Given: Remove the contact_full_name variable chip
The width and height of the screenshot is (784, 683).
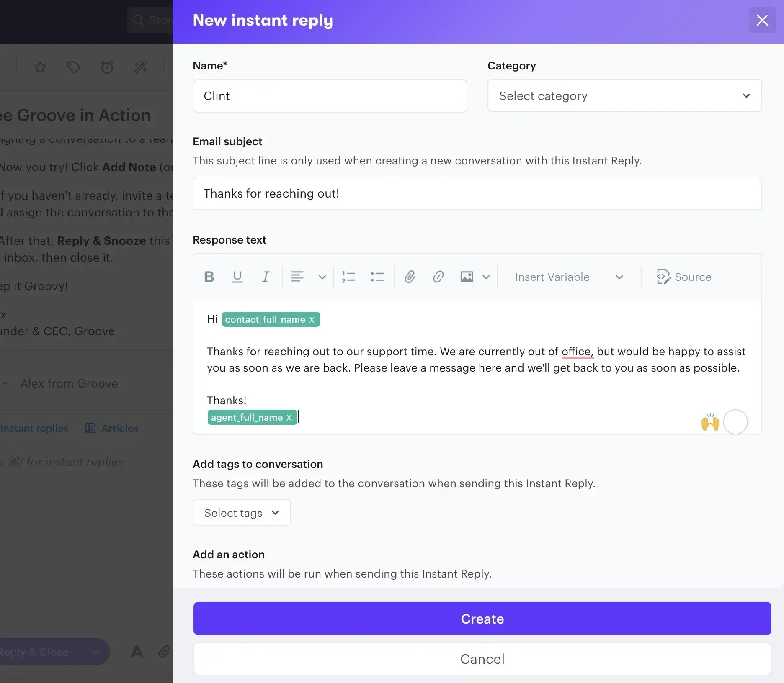Looking at the screenshot, I should tap(312, 319).
